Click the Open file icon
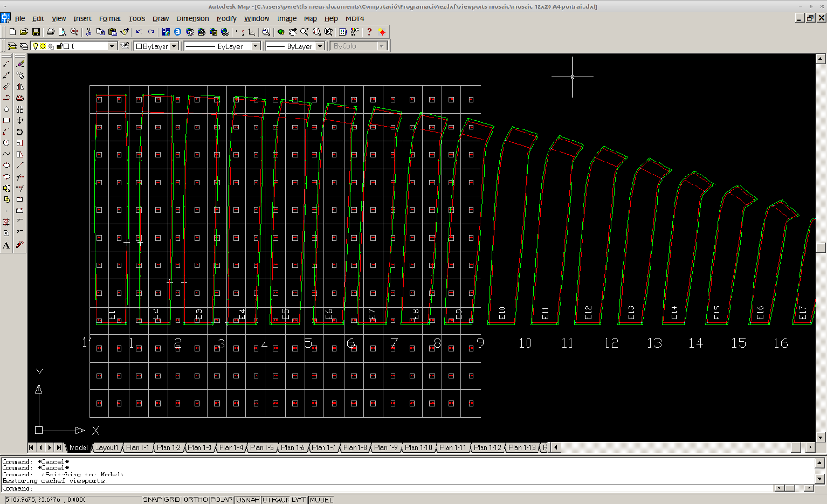 [x=24, y=32]
